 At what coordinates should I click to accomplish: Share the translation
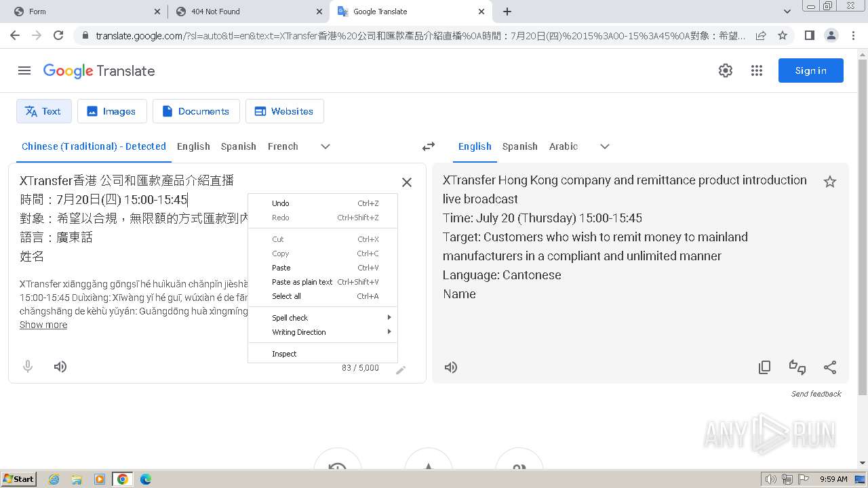pos(830,367)
